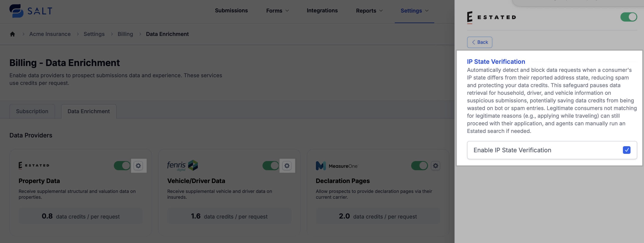This screenshot has height=243, width=644.
Task: Click the Estated logo in side panel
Action: 491,17
